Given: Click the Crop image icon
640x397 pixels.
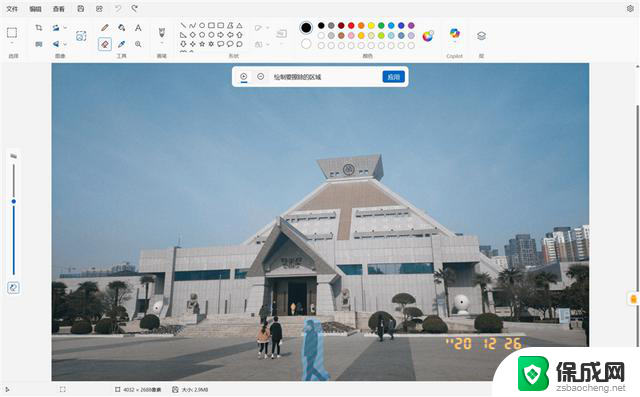Looking at the screenshot, I should pyautogui.click(x=39, y=28).
